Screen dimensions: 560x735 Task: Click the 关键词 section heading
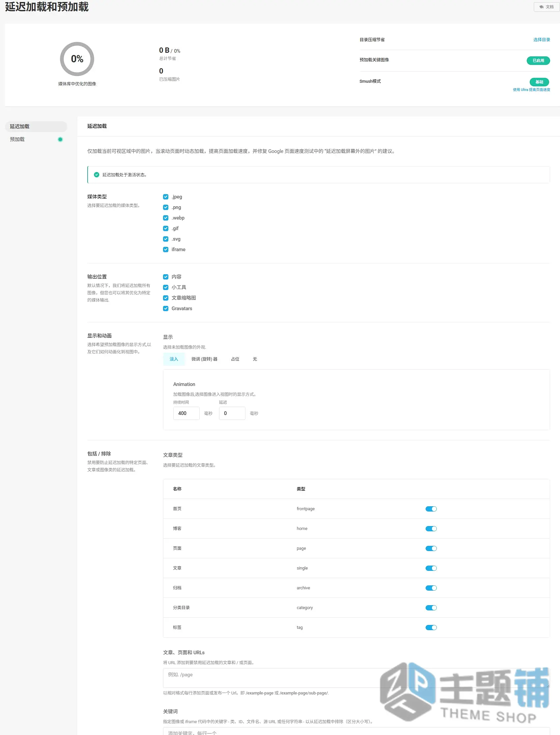(170, 712)
